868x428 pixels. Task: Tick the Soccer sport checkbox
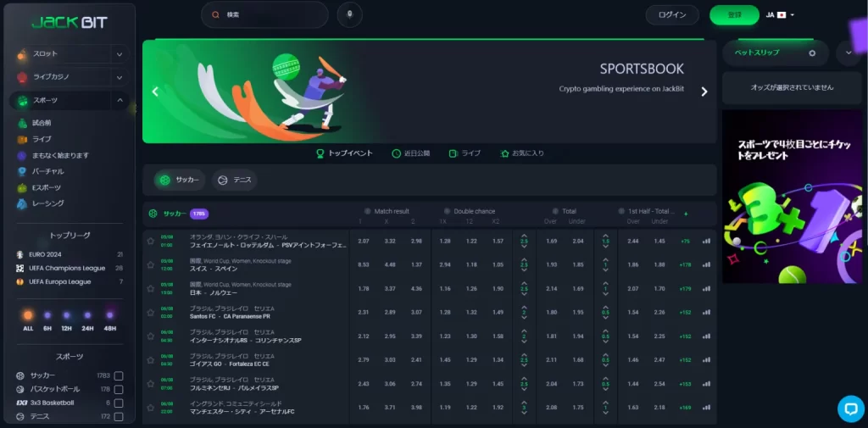[x=119, y=375]
